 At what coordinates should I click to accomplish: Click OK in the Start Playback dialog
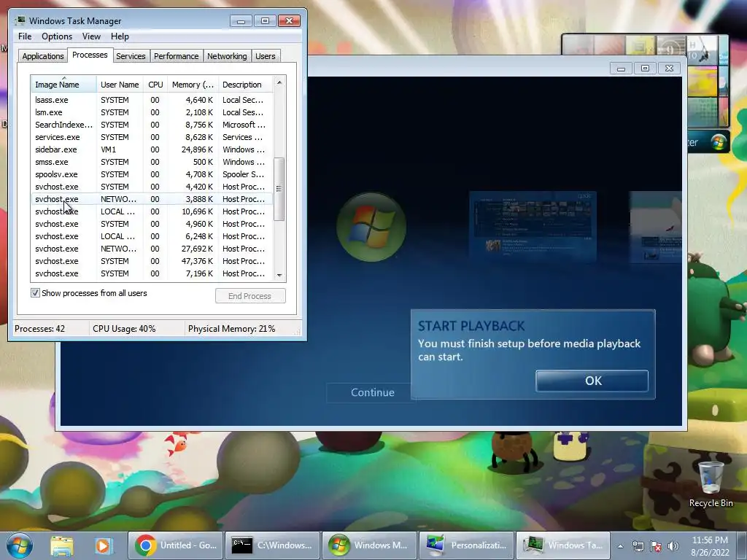click(x=592, y=381)
